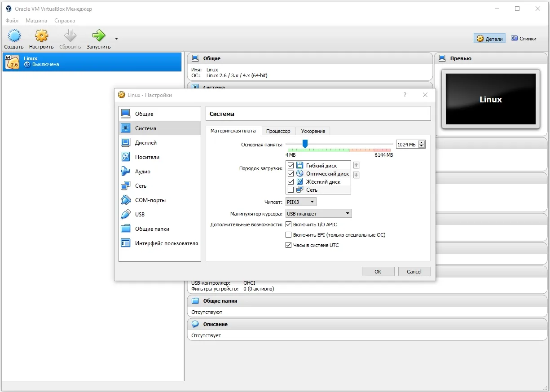Viewport: 550px width, 392px height.
Task: Click the settings dialog help question mark
Action: click(405, 95)
